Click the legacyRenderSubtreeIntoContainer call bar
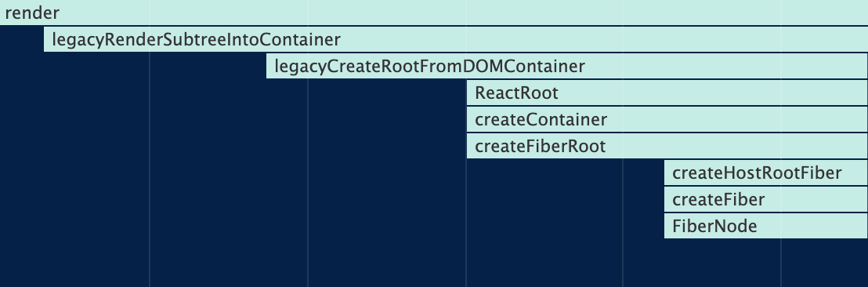Screen dimensions: 868x287 pos(456,39)
